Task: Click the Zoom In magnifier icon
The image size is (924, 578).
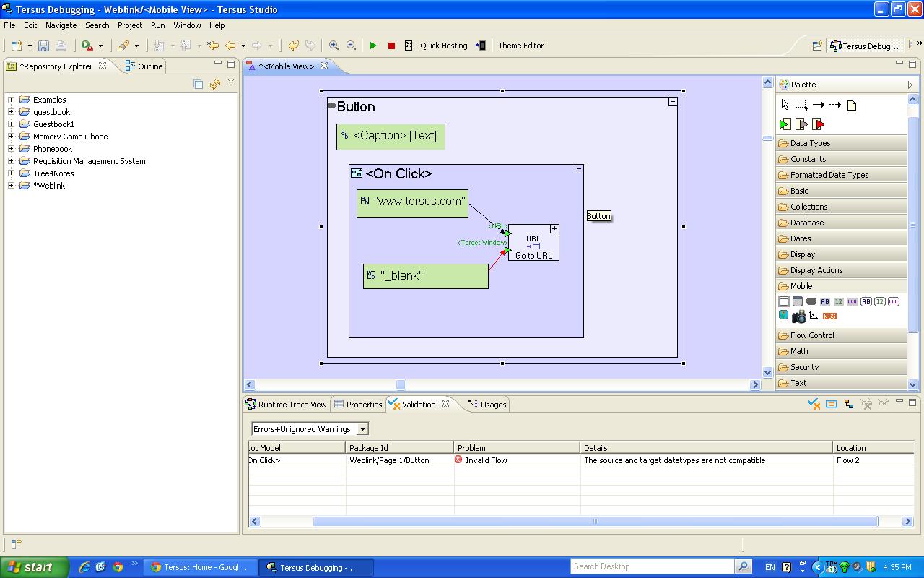Action: tap(334, 46)
